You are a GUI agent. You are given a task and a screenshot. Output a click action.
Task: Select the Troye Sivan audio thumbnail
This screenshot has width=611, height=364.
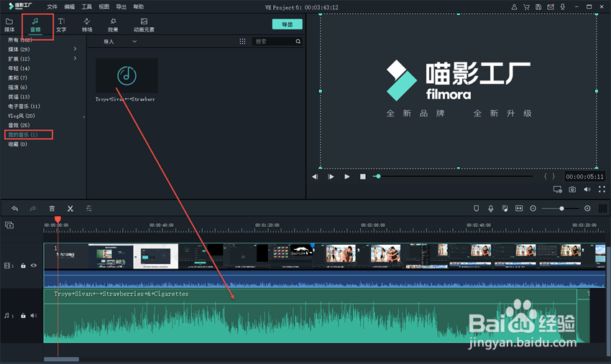click(127, 75)
